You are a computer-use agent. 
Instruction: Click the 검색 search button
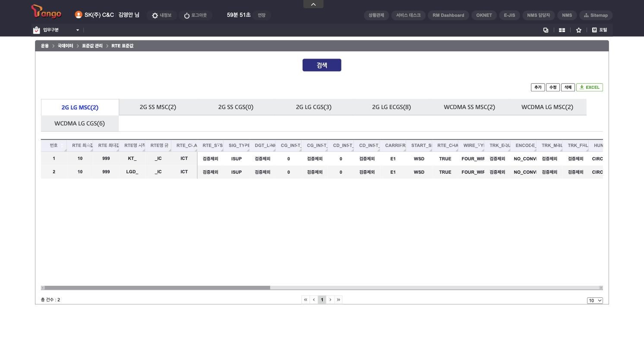(322, 65)
